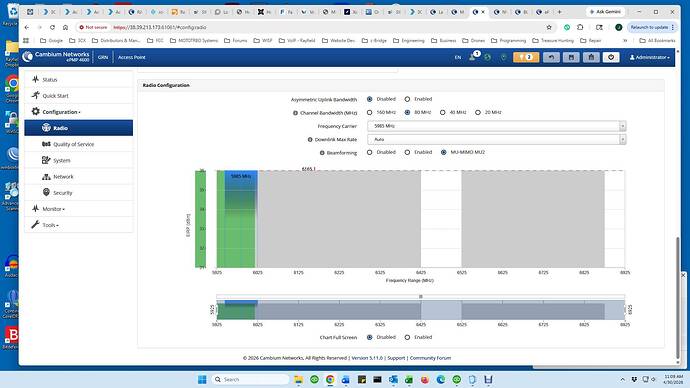Open Microsoft Edge from the taskbar
The width and height of the screenshot is (690, 388).
pyautogui.click(x=440, y=379)
